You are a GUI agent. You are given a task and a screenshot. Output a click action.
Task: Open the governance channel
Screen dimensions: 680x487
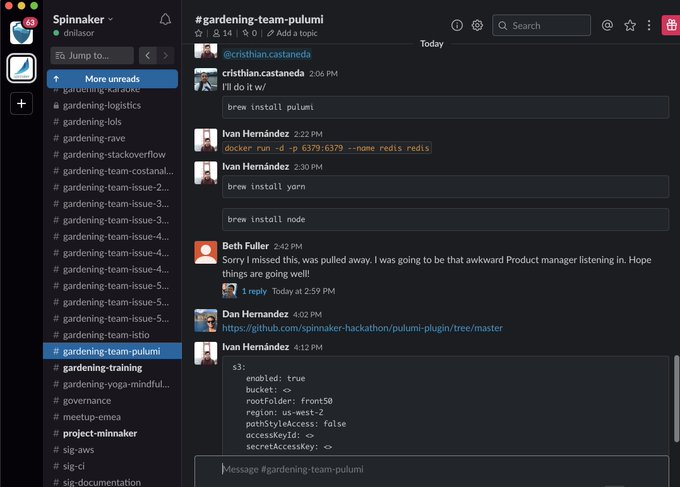click(112, 401)
